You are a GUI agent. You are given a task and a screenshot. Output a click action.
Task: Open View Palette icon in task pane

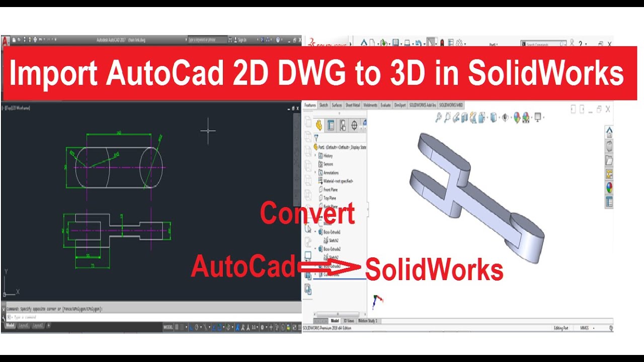pos(609,174)
